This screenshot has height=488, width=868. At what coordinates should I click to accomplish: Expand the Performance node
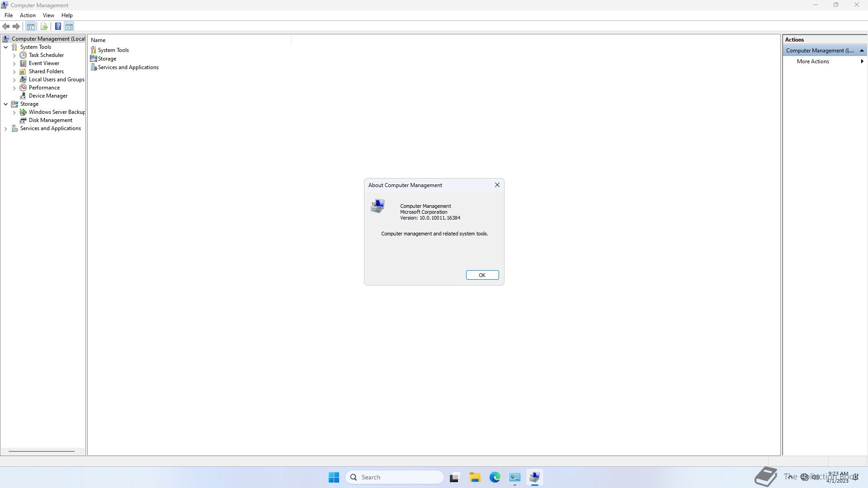[x=14, y=88]
